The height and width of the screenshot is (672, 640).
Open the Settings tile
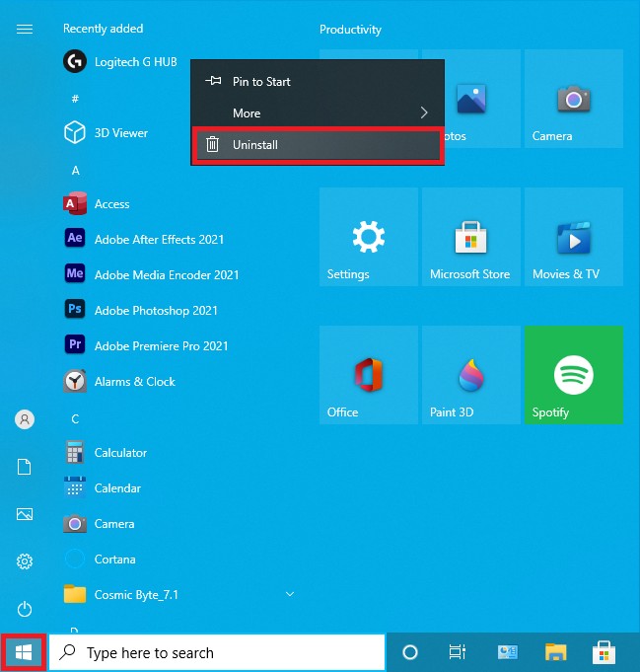point(369,237)
